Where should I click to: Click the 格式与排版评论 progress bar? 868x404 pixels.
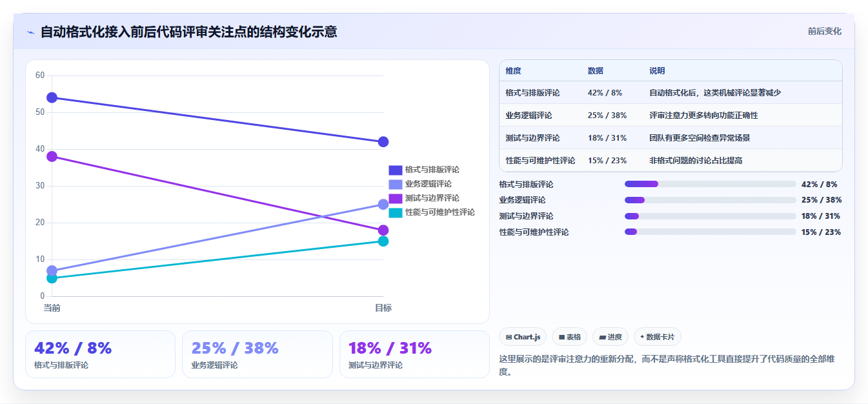[710, 184]
